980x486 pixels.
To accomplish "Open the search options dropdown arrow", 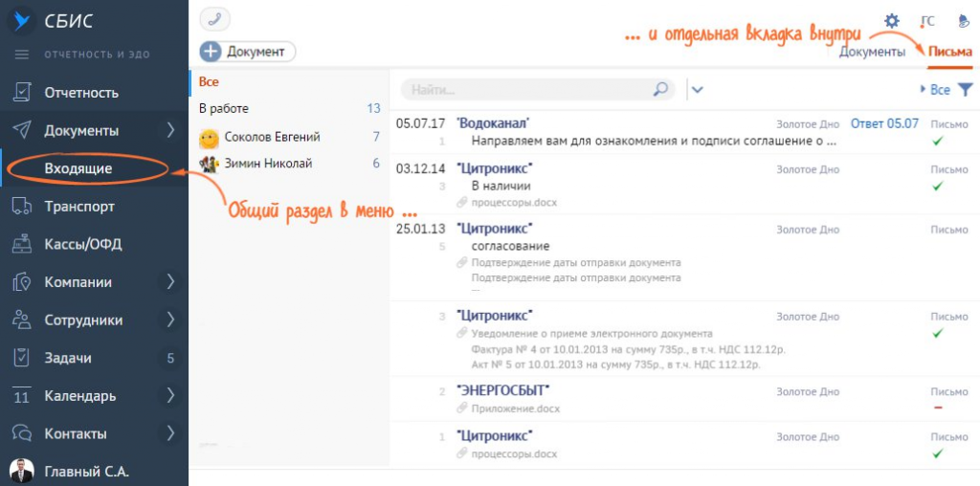I will [x=697, y=89].
